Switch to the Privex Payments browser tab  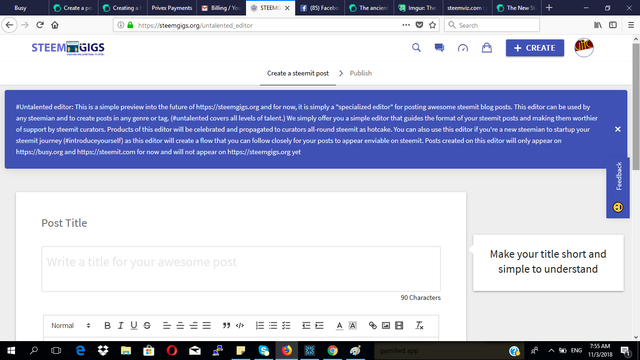(172, 8)
